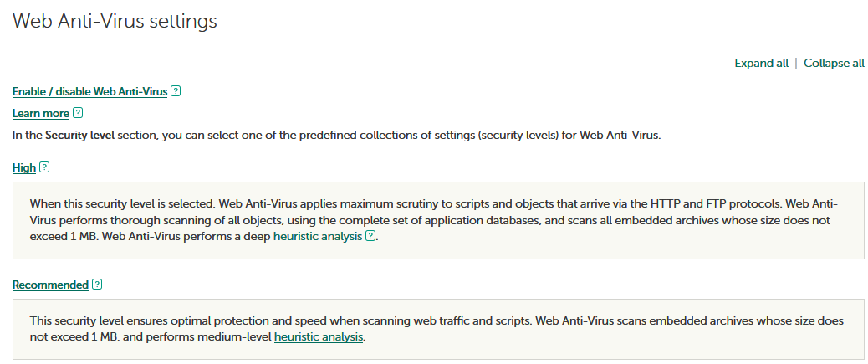The image size is (868, 364).
Task: Click the help icon next to Recommended
Action: [x=97, y=285]
